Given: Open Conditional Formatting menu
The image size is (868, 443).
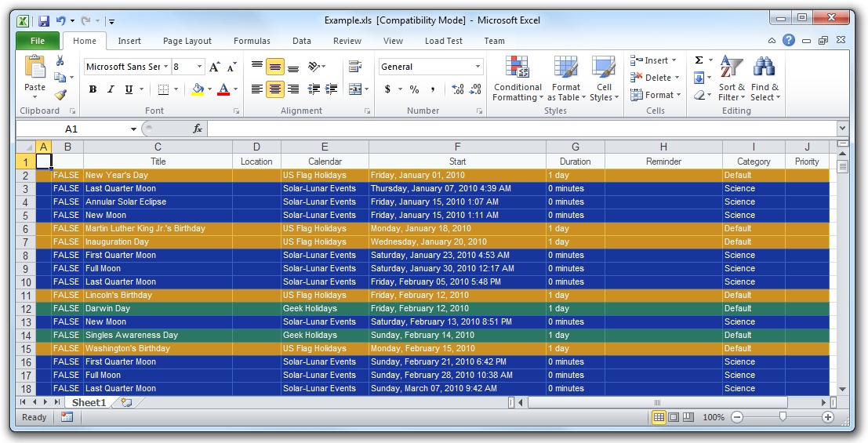Looking at the screenshot, I should pyautogui.click(x=518, y=78).
